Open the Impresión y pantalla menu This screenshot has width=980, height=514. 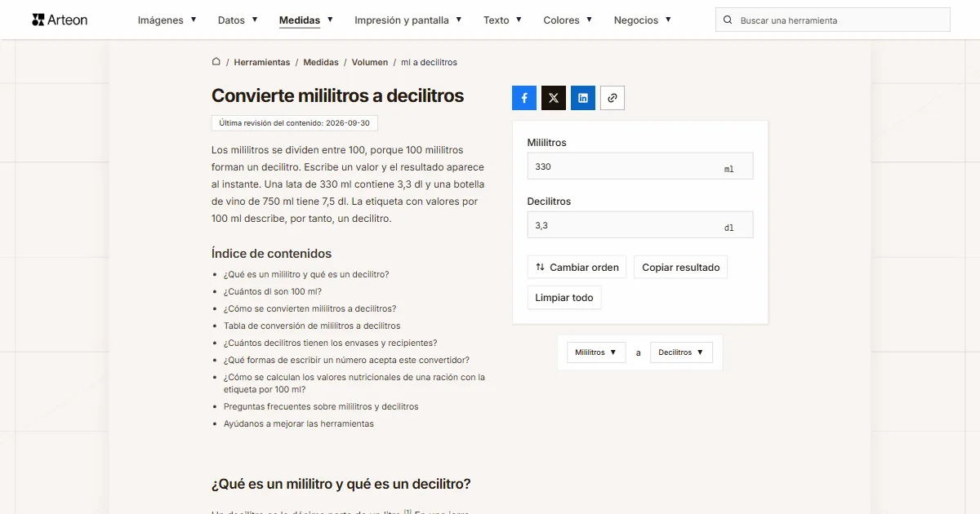pyautogui.click(x=408, y=20)
